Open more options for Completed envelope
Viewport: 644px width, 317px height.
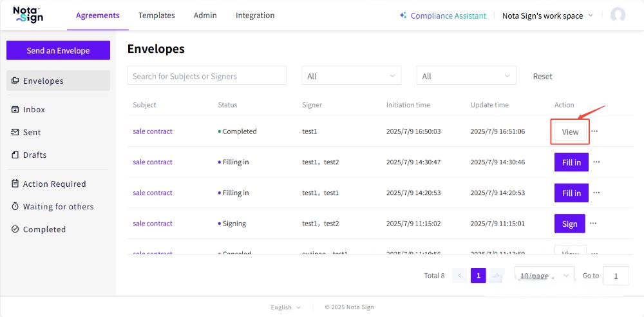point(594,131)
